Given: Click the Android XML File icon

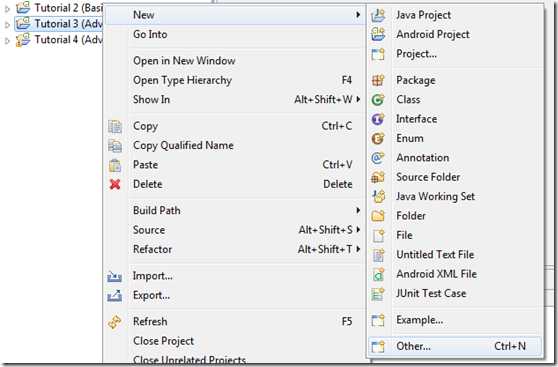Looking at the screenshot, I should point(378,274).
